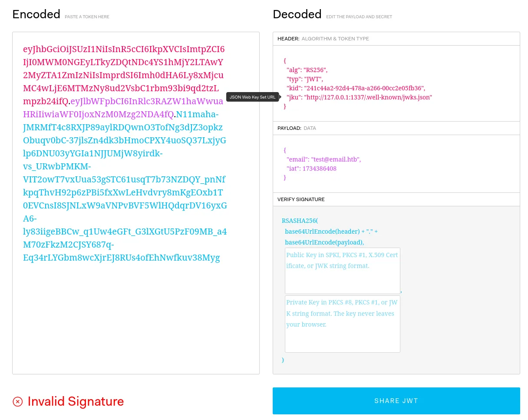The height and width of the screenshot is (420, 528).
Task: Click the Public Key input box
Action: [342, 271]
